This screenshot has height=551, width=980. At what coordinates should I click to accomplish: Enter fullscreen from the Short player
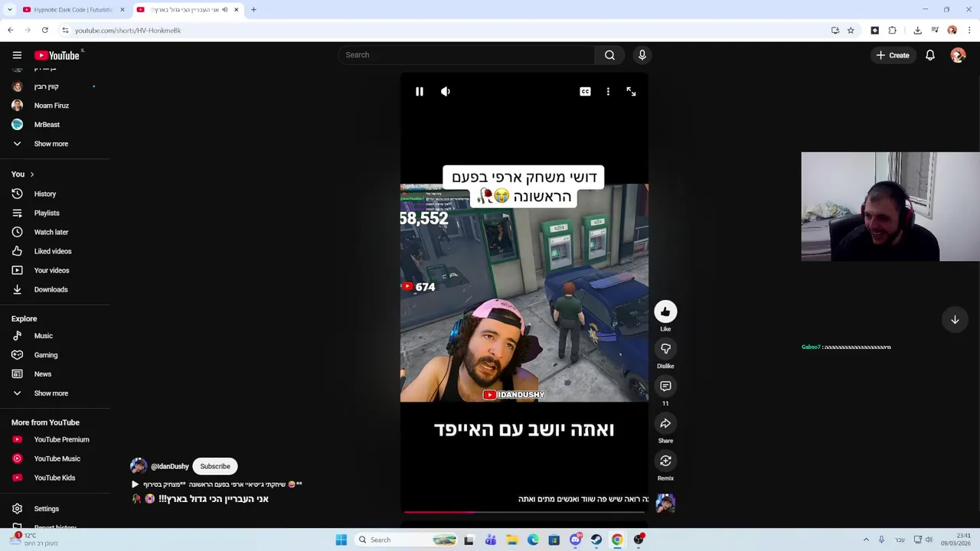click(x=631, y=92)
